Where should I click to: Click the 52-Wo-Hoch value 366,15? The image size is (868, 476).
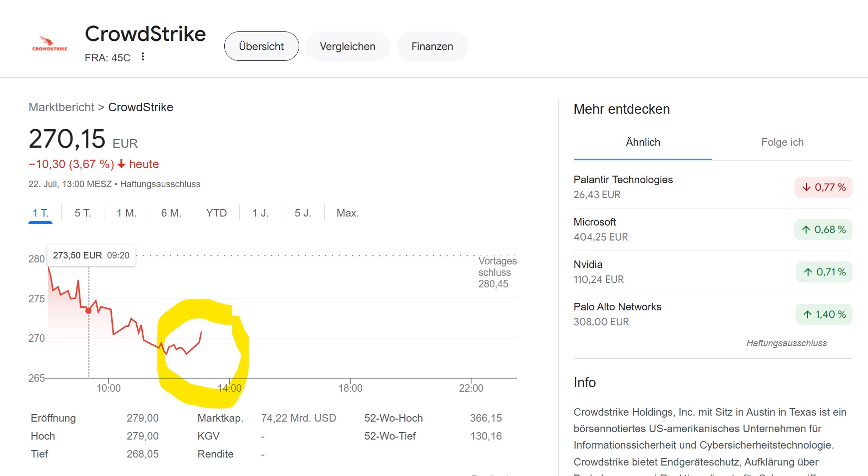[486, 418]
